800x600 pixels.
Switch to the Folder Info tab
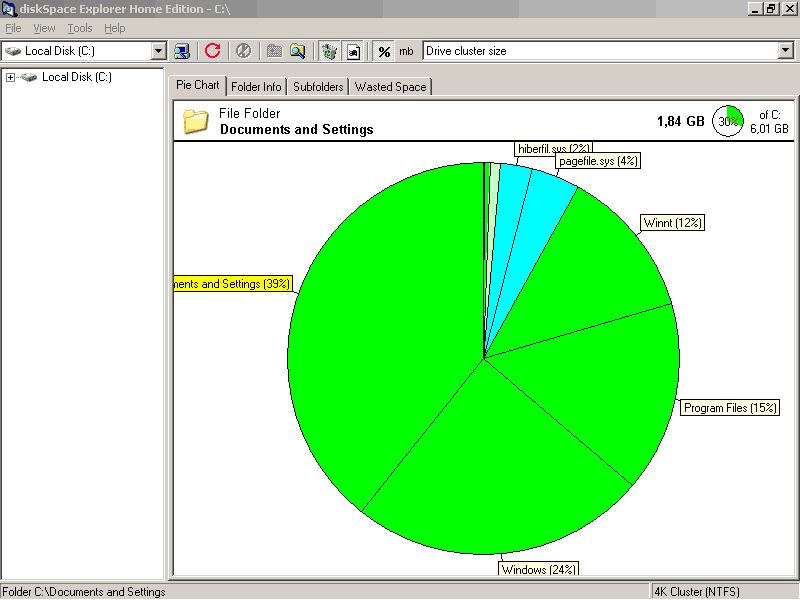click(257, 87)
